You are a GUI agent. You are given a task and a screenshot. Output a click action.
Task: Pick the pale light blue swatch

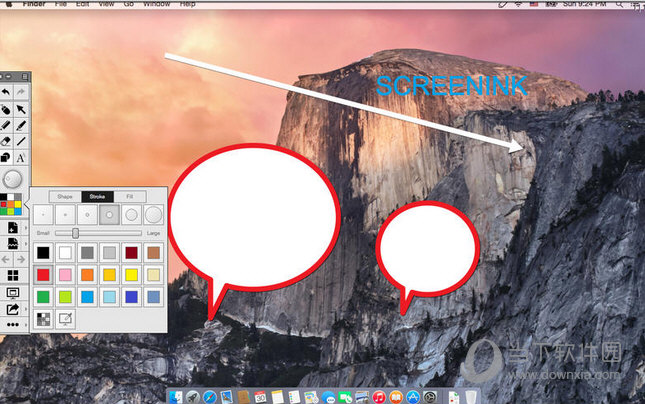click(x=109, y=297)
